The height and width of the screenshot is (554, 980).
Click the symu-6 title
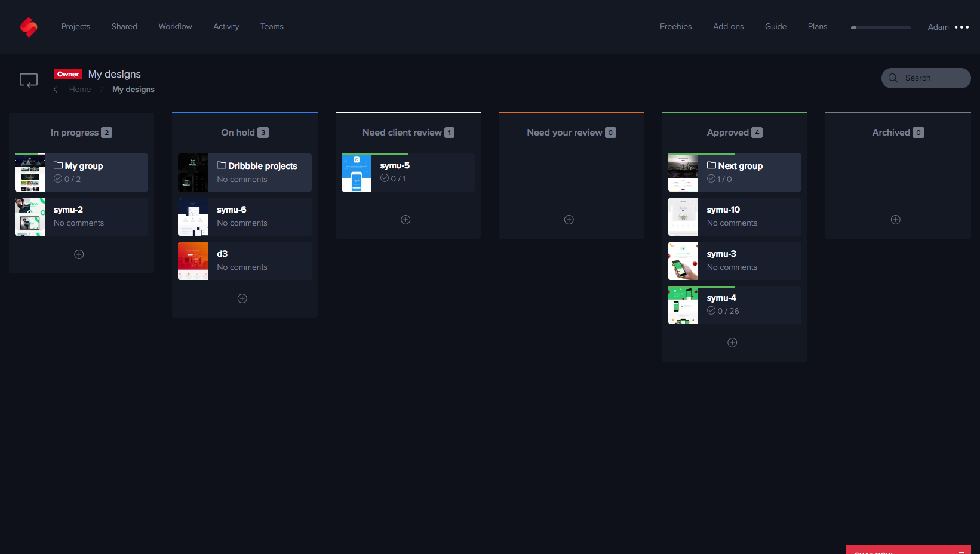232,210
